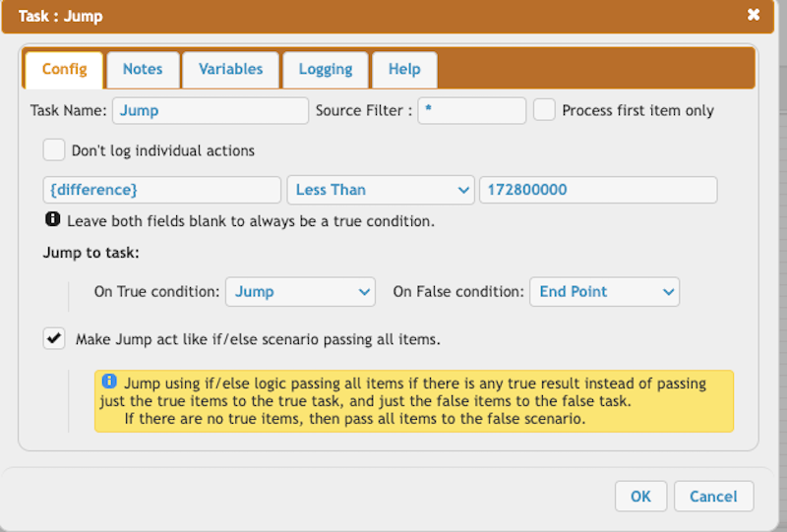Click into the Source Filter field
The image size is (787, 532).
click(472, 110)
